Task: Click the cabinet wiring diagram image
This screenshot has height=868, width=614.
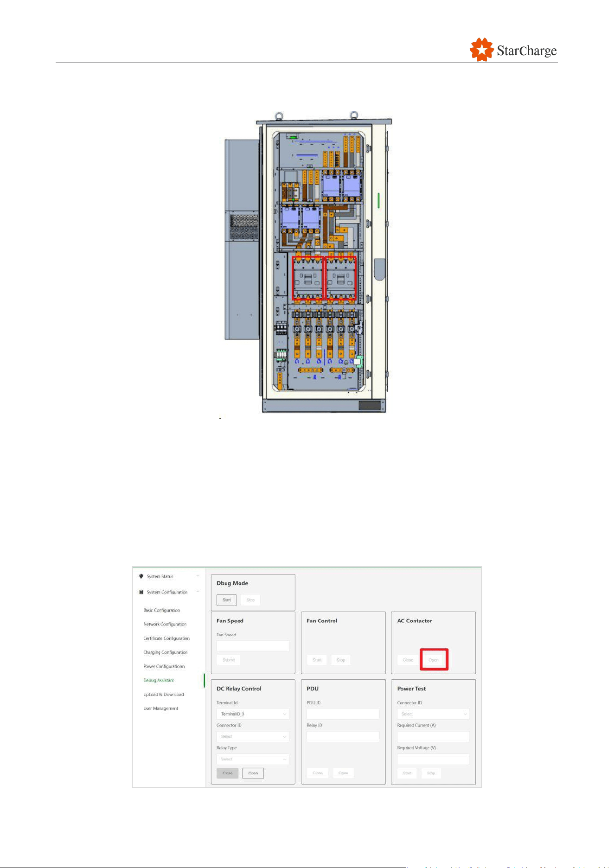Action: click(308, 262)
